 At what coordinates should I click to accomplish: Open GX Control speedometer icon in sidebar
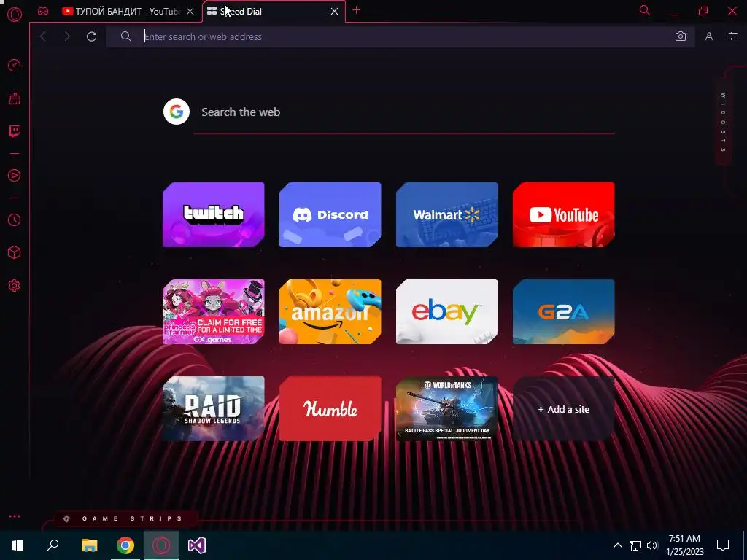pos(15,65)
